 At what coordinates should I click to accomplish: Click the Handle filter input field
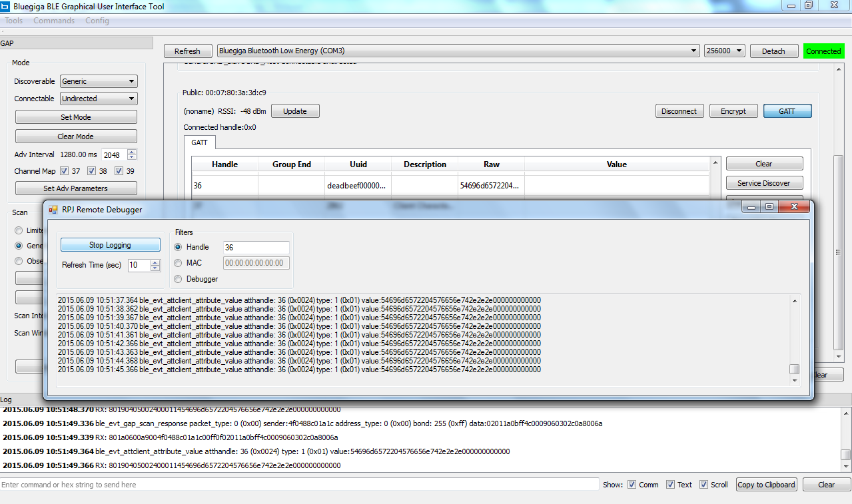click(256, 248)
